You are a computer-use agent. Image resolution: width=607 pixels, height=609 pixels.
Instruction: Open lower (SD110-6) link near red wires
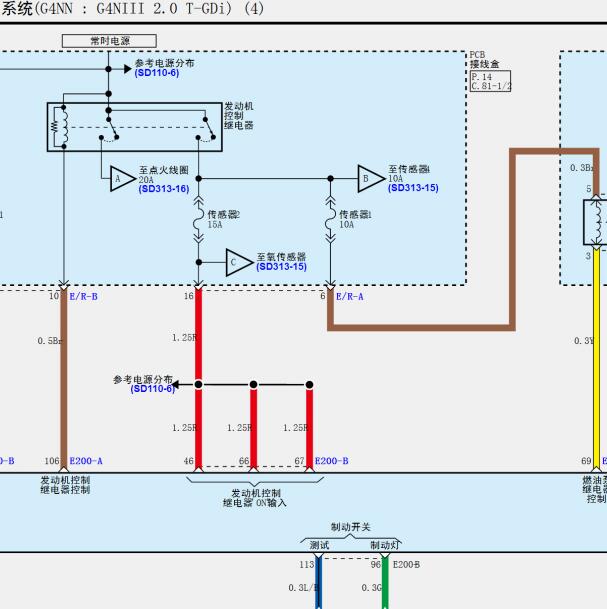tap(153, 388)
